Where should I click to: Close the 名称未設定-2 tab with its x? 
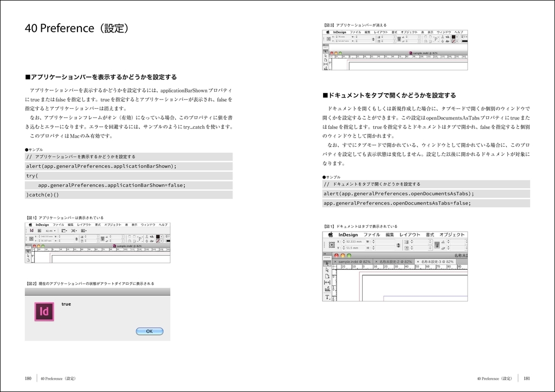click(x=376, y=262)
